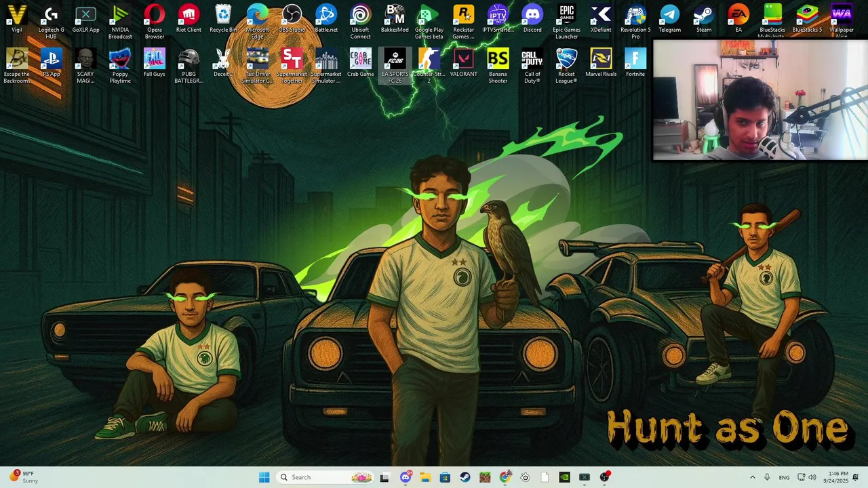Select the Call of Duty icon
Screen dimensions: 868x488
pos(532,66)
